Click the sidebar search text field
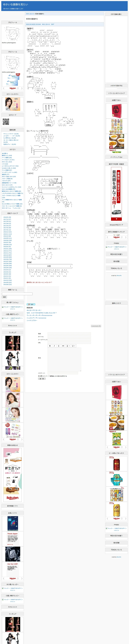 pyautogui.click(x=17, y=294)
